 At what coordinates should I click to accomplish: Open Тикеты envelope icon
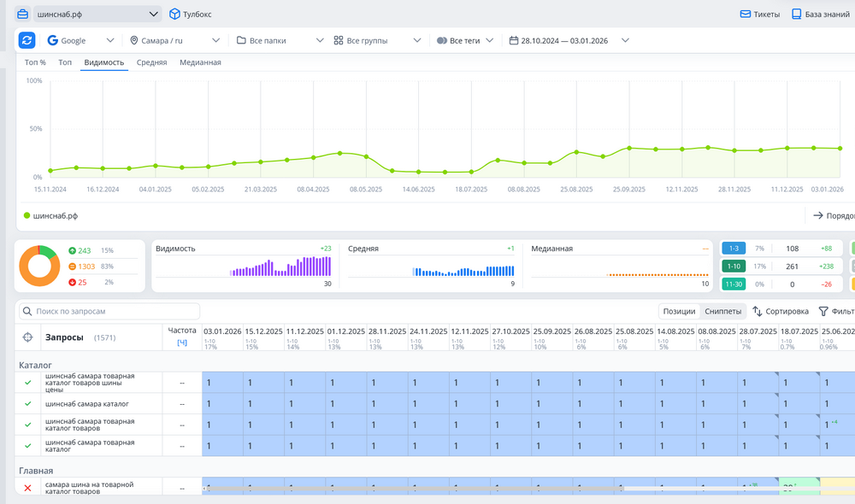coord(746,15)
